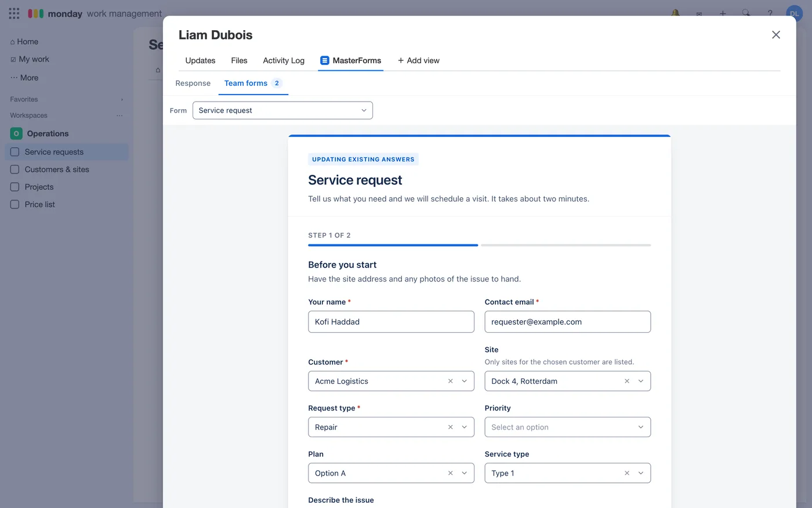Clear the Site selection Dock 4, Rotterdam
This screenshot has height=508, width=812.
[x=627, y=381]
